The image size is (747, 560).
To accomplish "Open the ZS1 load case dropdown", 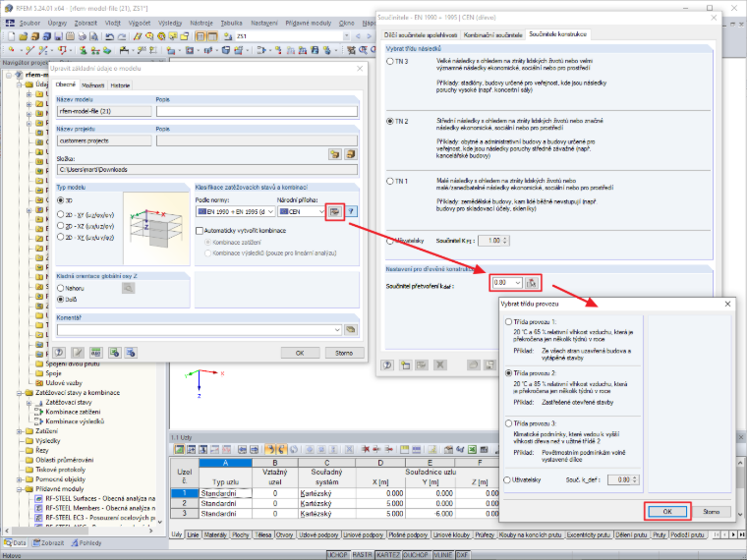I will point(346,36).
